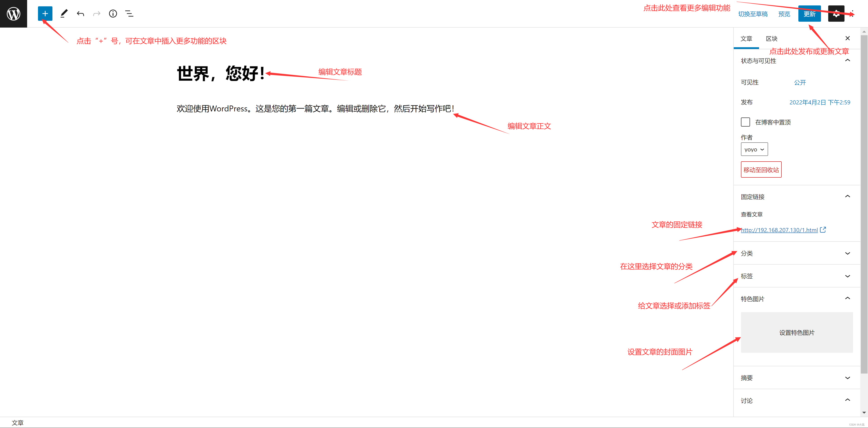Open document details info icon
The image size is (868, 428).
click(x=113, y=14)
